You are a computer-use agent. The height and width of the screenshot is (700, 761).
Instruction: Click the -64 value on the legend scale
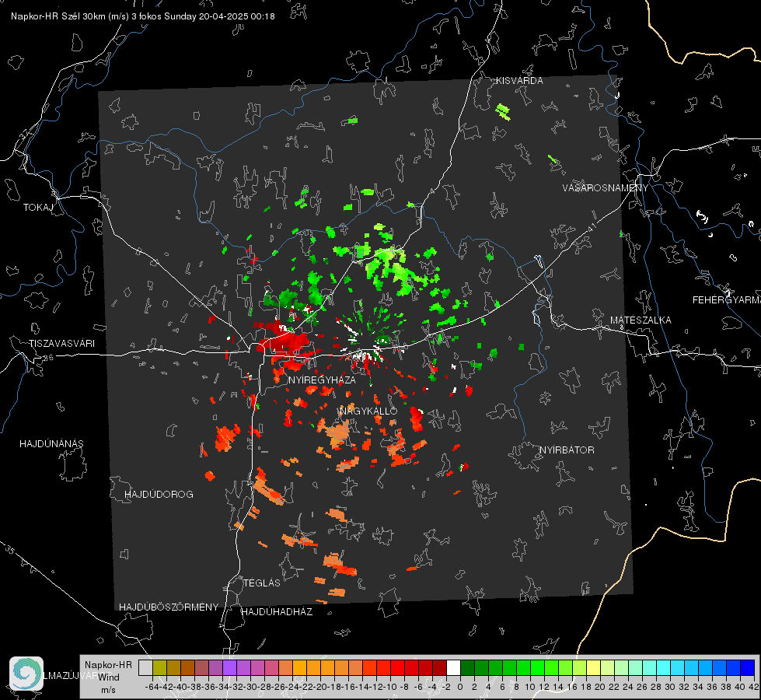(x=152, y=687)
